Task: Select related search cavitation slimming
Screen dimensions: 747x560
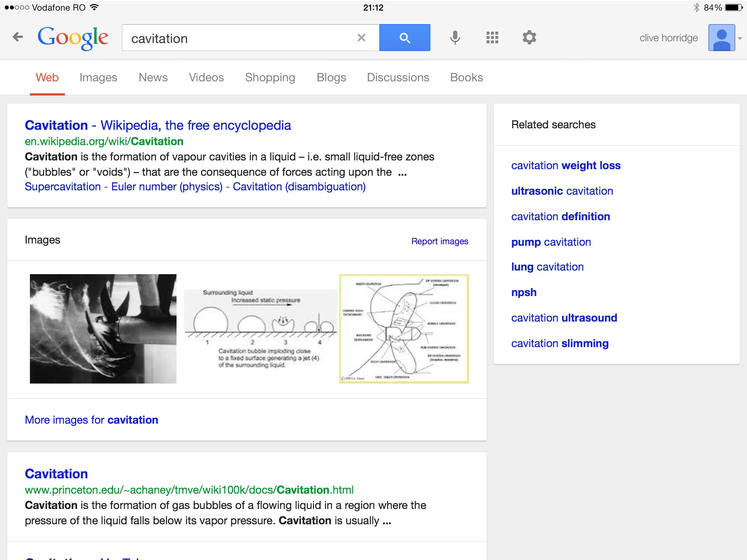Action: (560, 343)
